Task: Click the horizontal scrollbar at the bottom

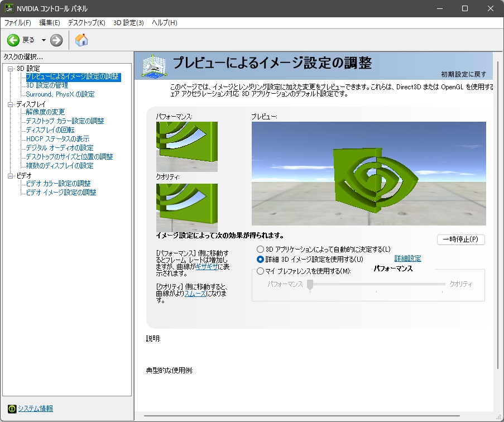Action: point(302,416)
